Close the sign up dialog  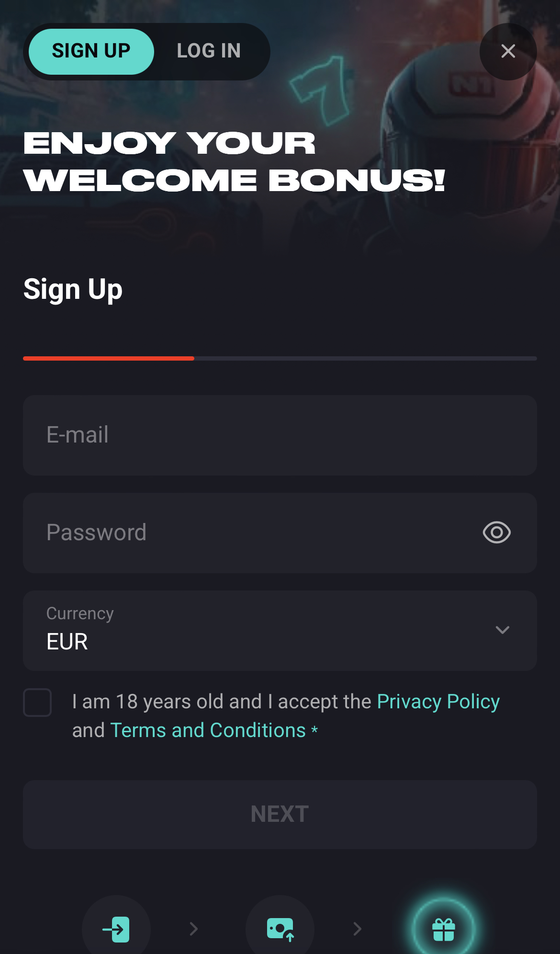[508, 51]
